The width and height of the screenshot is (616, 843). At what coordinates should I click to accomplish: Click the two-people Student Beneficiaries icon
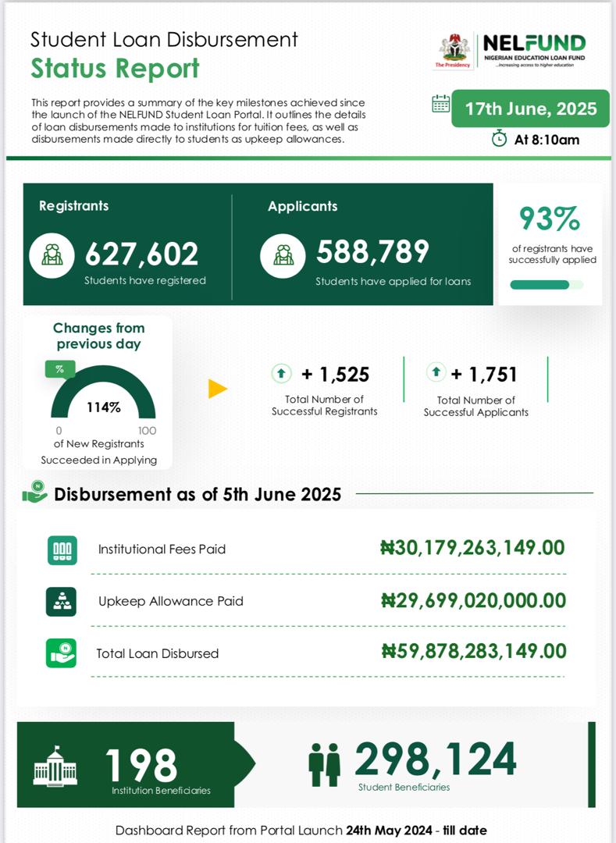tap(324, 764)
